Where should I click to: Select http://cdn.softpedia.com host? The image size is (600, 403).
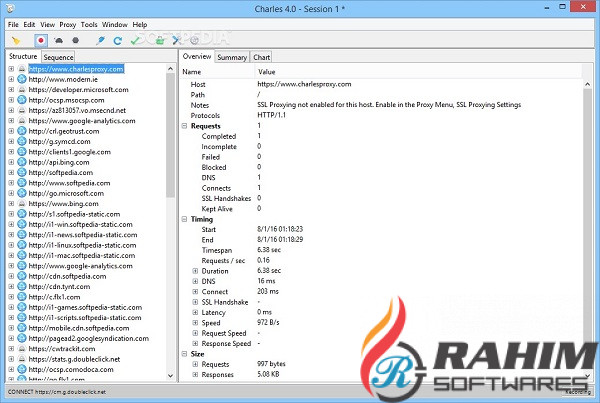[67, 276]
